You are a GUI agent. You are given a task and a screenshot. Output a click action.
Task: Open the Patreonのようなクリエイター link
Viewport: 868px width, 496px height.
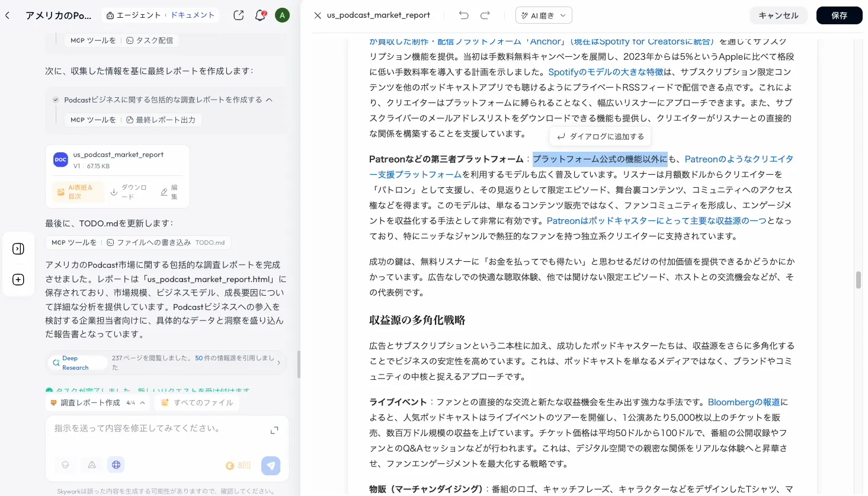pos(739,159)
